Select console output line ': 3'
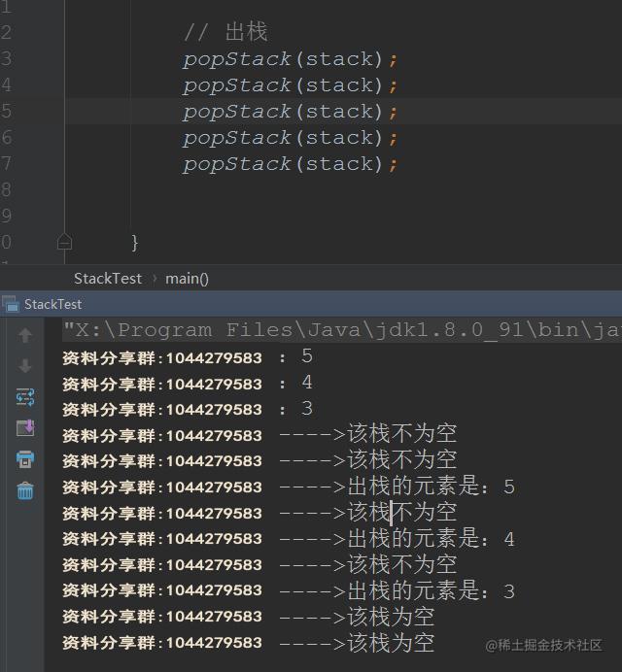This screenshot has height=672, width=622. pos(188,409)
